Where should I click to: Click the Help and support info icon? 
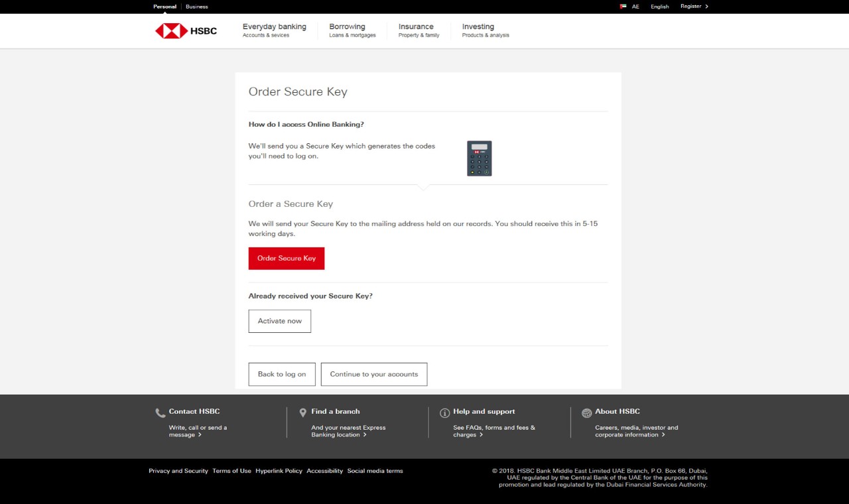(445, 413)
